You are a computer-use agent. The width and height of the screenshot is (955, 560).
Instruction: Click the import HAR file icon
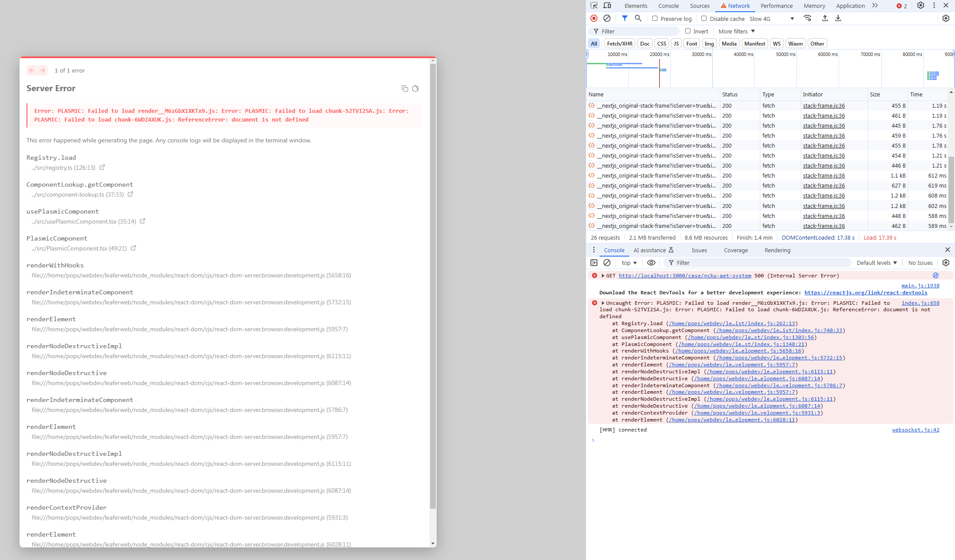825,18
